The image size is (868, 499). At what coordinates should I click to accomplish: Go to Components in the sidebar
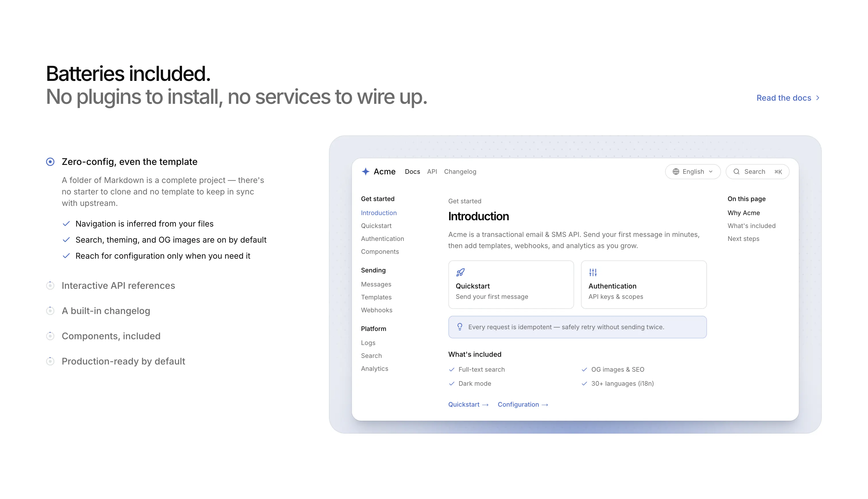(380, 252)
